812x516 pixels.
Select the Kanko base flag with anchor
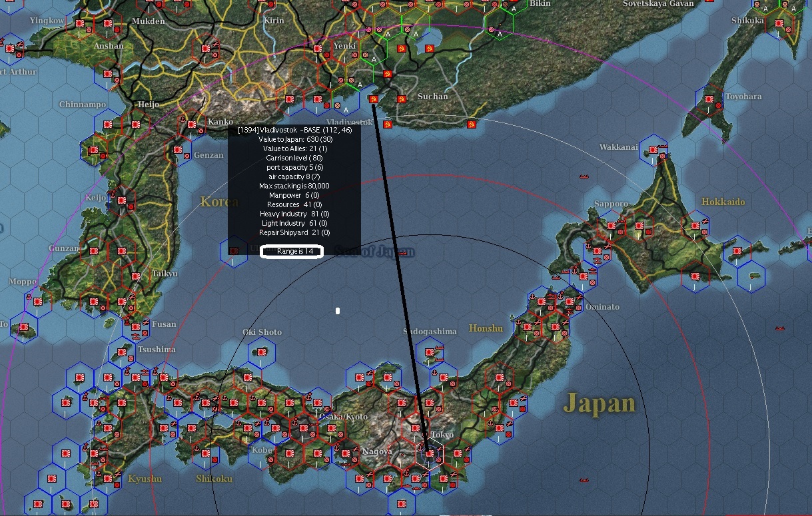(192, 125)
